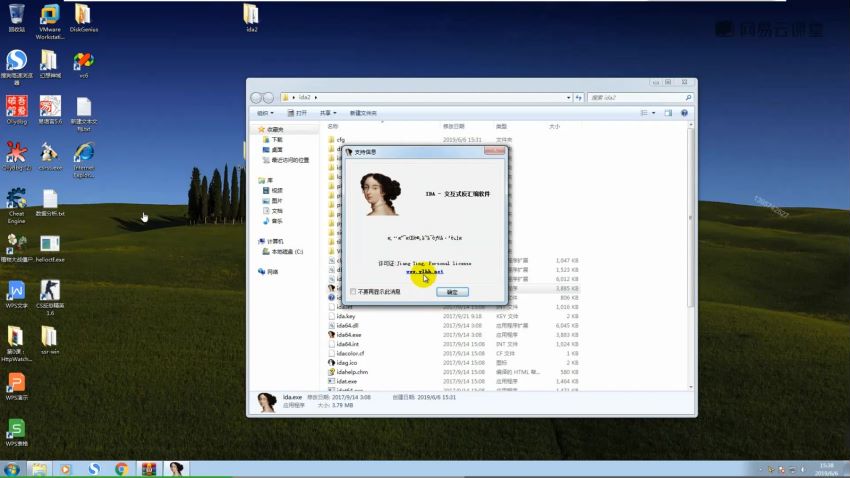Viewport: 850px width, 478px height.
Task: Sort files by the 修改日期 column header
Action: tap(453, 126)
